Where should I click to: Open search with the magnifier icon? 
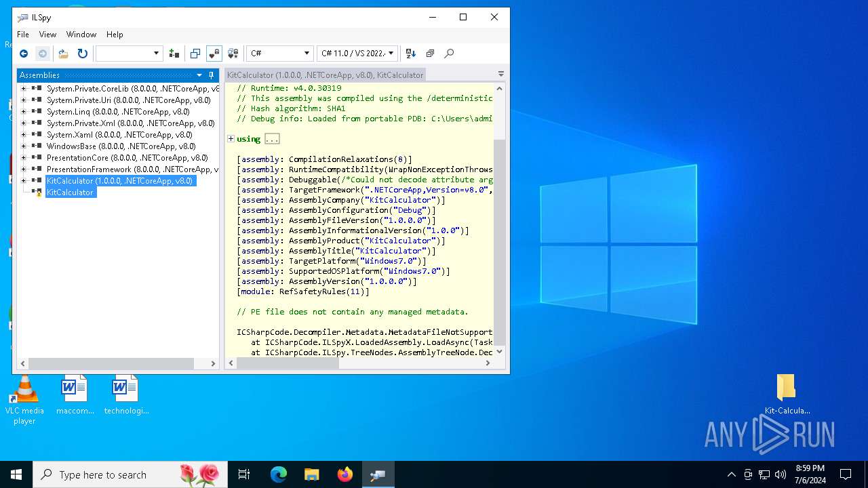tap(449, 54)
